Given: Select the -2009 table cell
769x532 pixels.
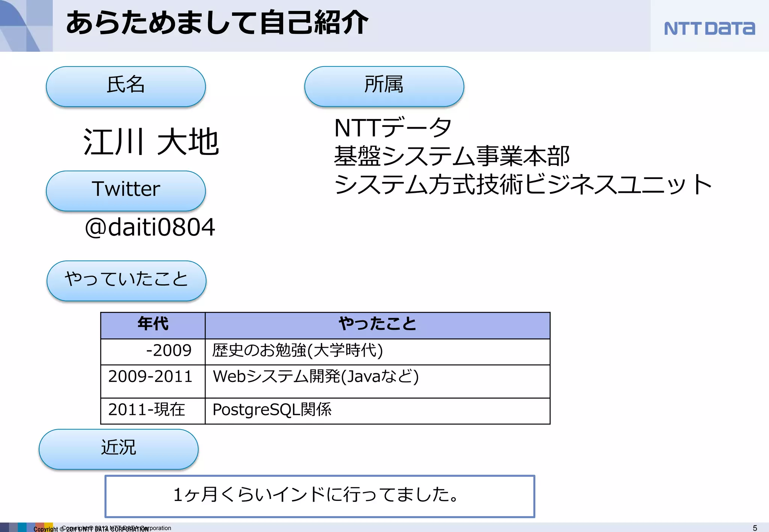Looking at the screenshot, I should point(153,352).
